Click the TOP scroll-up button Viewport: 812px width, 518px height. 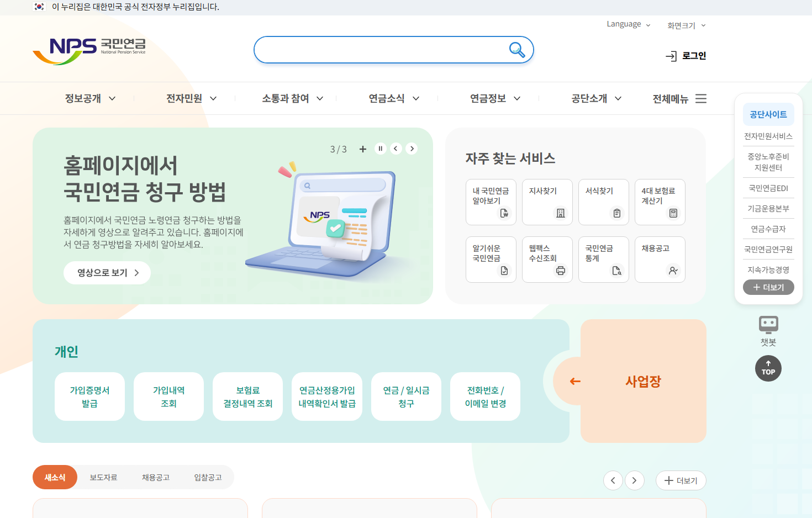[768, 368]
